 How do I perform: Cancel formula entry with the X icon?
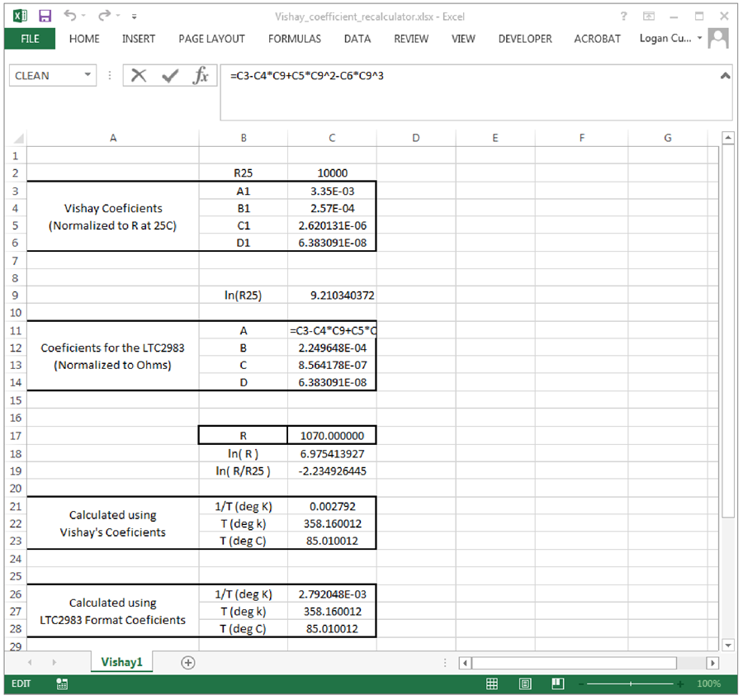pyautogui.click(x=139, y=75)
